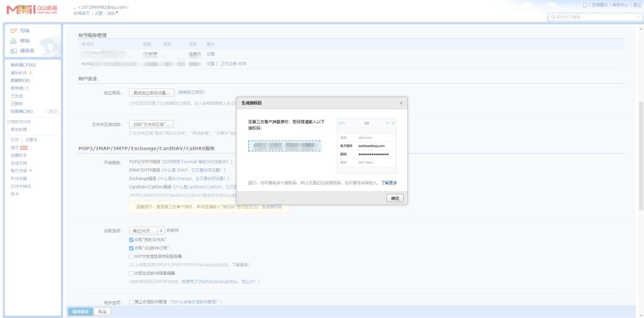Click 了解更多 link in the dialog
This screenshot has height=318, width=644.
(x=389, y=183)
